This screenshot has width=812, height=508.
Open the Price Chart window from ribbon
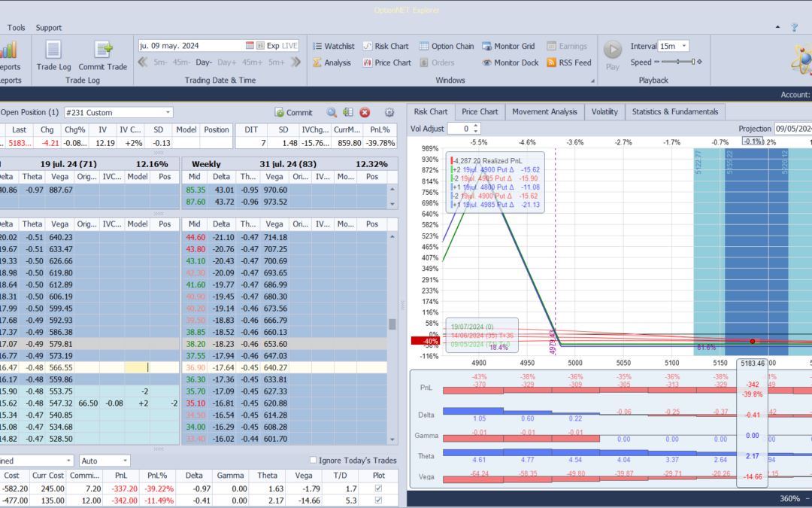pos(387,62)
